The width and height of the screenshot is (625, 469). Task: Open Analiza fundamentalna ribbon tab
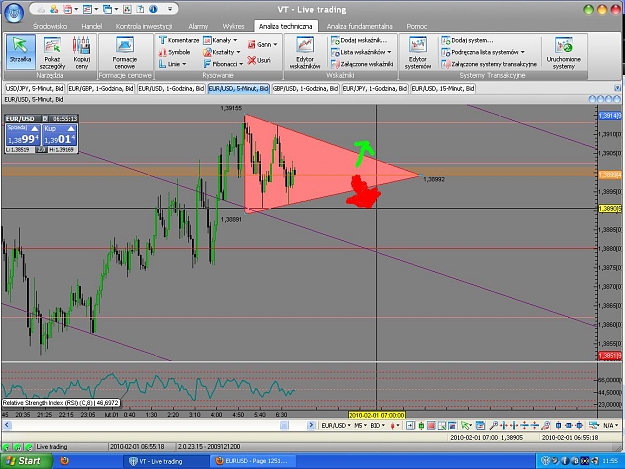[x=360, y=26]
